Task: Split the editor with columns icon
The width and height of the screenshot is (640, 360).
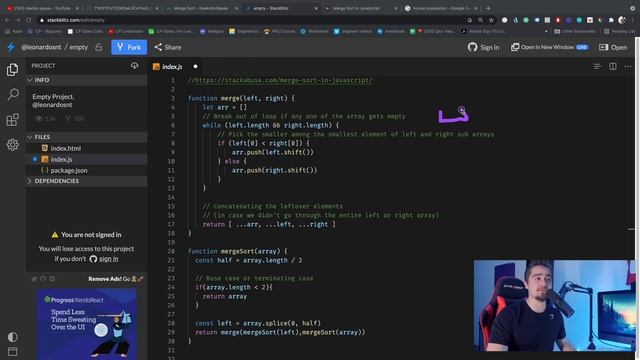Action: (613, 66)
